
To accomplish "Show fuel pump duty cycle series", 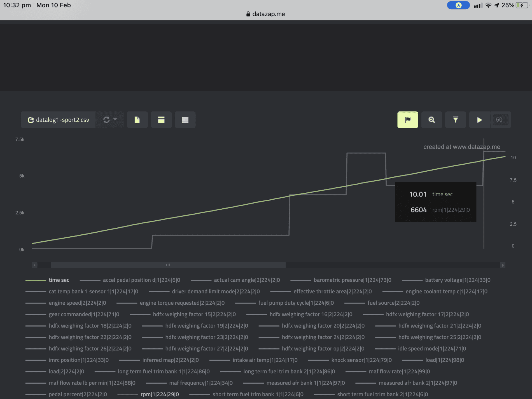I will pos(284,303).
